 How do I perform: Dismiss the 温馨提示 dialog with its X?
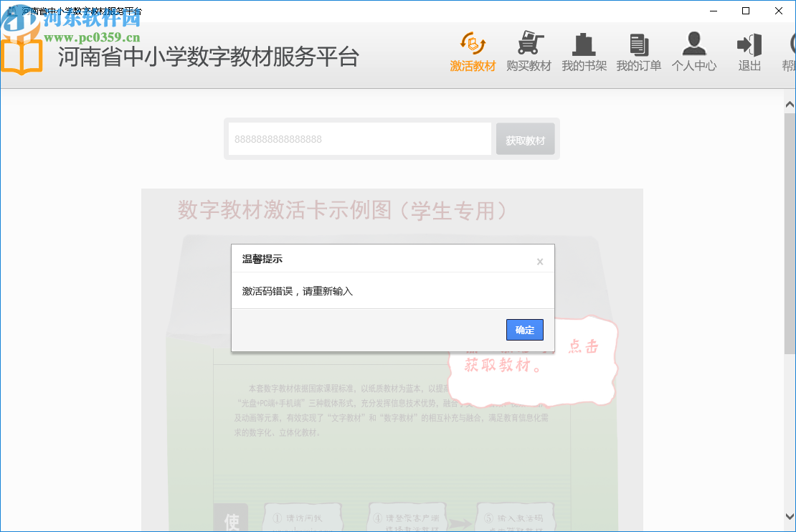point(540,261)
